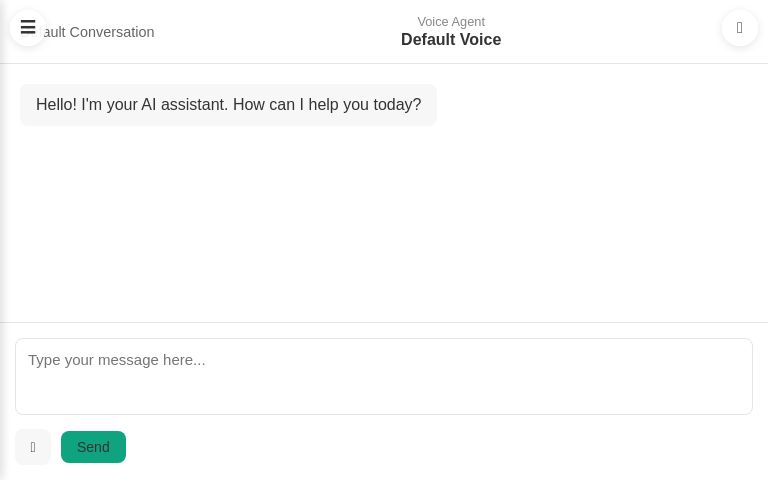
Task: Click the AI assistant greeting message bubble
Action: click(x=228, y=105)
